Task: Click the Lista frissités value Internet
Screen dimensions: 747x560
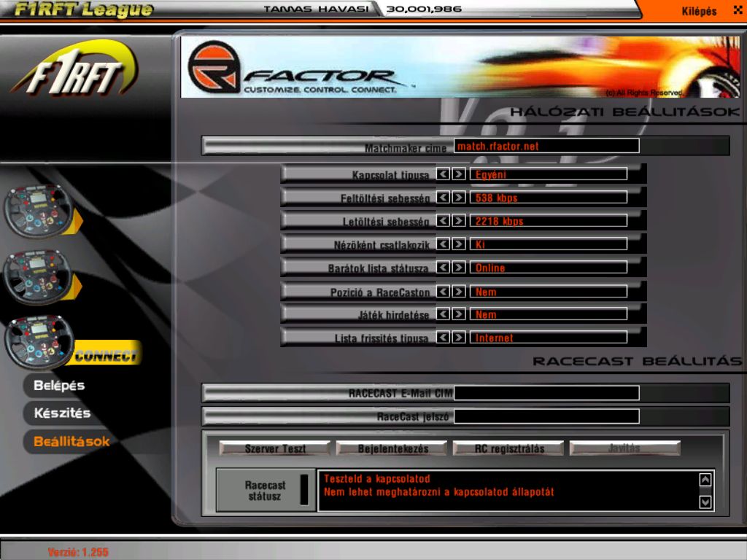Action: [x=549, y=338]
